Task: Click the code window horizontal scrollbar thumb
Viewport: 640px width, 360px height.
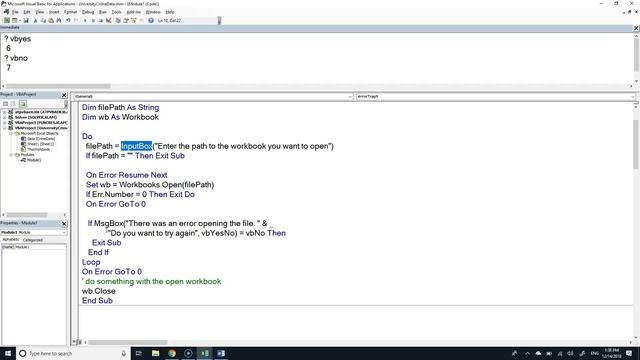Action: [127, 342]
